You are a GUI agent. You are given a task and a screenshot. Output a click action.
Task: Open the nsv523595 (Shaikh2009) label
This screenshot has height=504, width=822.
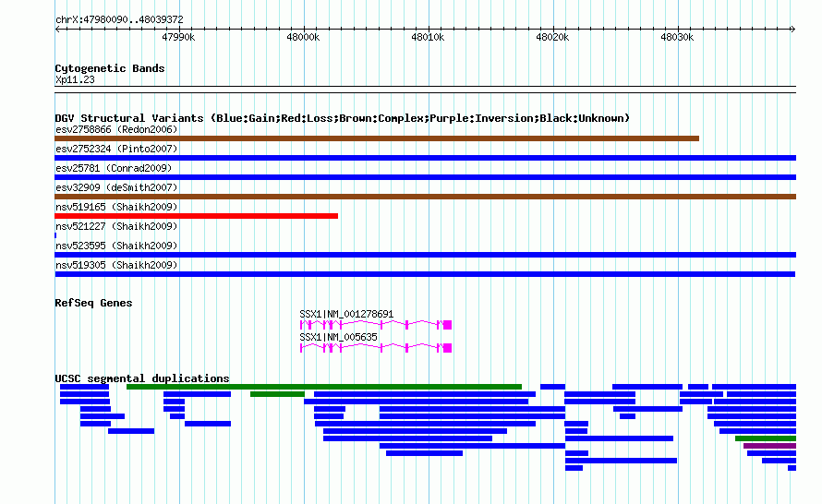coord(116,246)
